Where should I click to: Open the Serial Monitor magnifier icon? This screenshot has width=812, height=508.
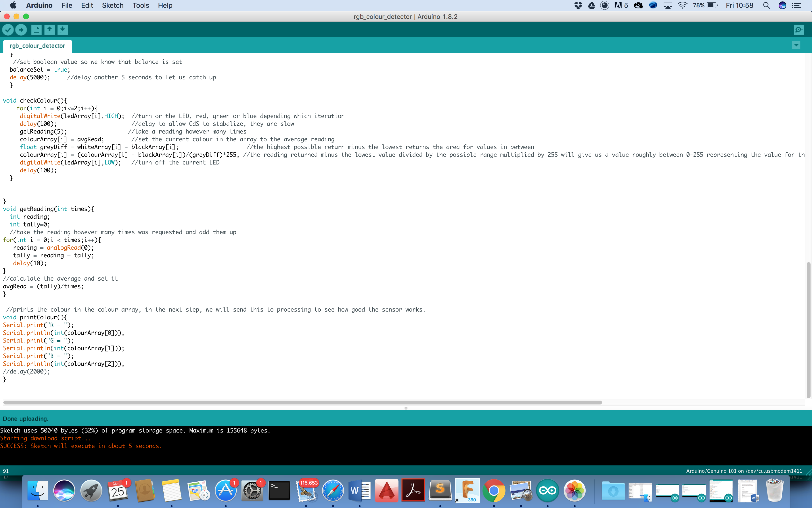pyautogui.click(x=798, y=30)
